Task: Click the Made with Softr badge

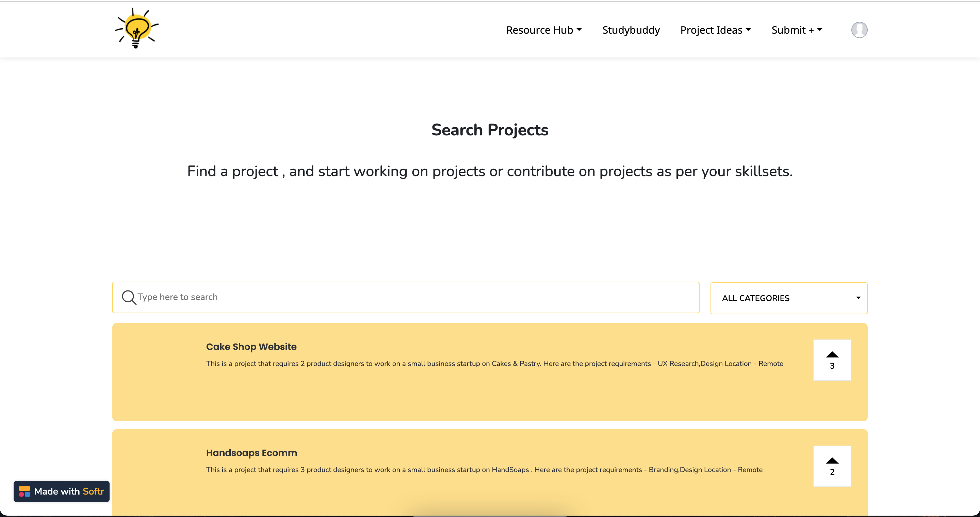Action: click(61, 491)
